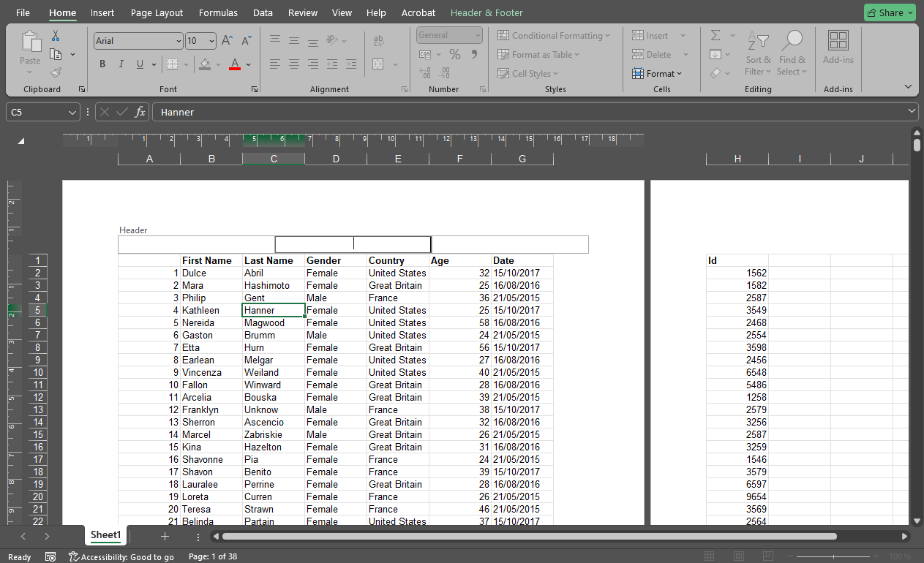Open the Format dropdown in Cells group

tap(657, 74)
